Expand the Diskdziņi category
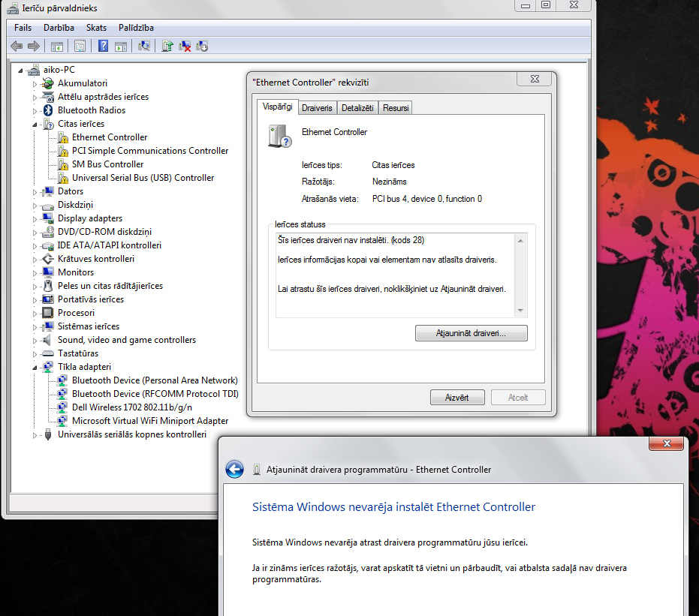This screenshot has width=699, height=616. [x=35, y=206]
